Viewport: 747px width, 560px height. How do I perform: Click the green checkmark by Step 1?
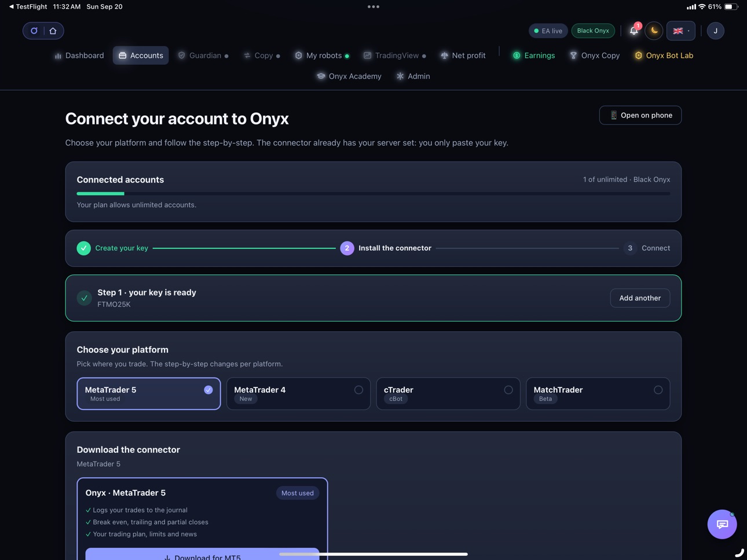pyautogui.click(x=85, y=298)
